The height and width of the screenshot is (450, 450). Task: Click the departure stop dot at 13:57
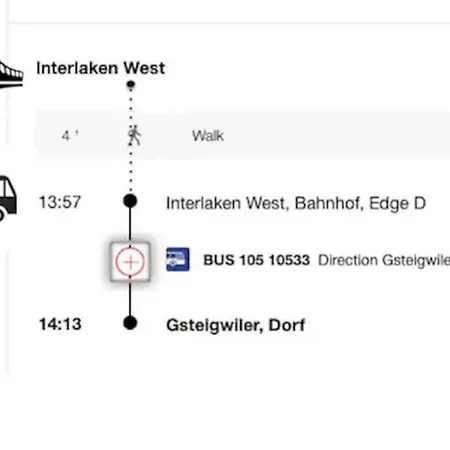point(130,201)
